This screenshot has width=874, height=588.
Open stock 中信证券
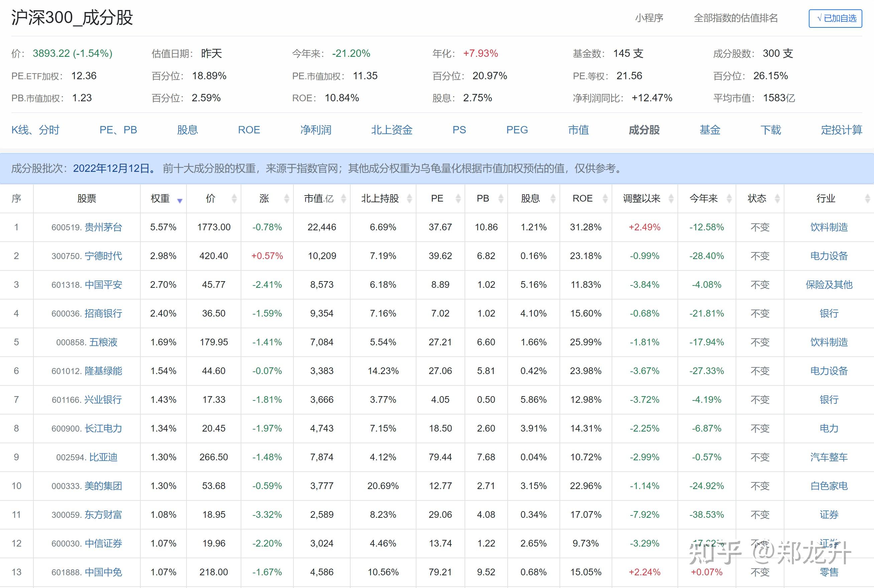click(103, 544)
